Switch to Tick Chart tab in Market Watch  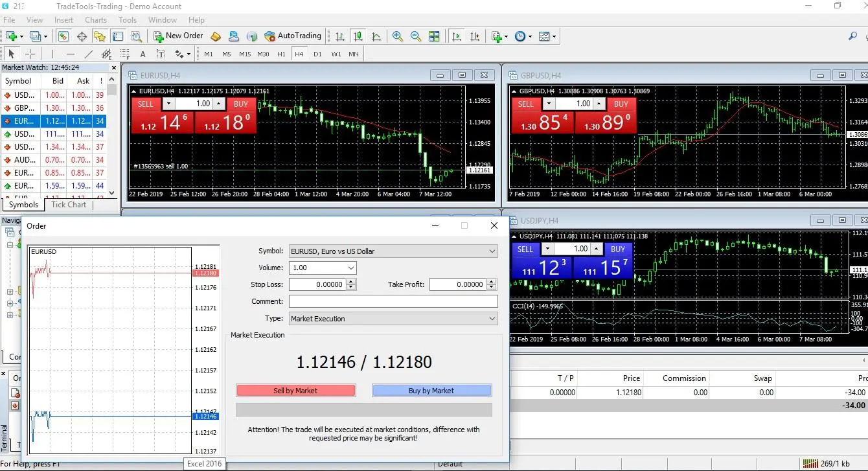click(x=69, y=205)
